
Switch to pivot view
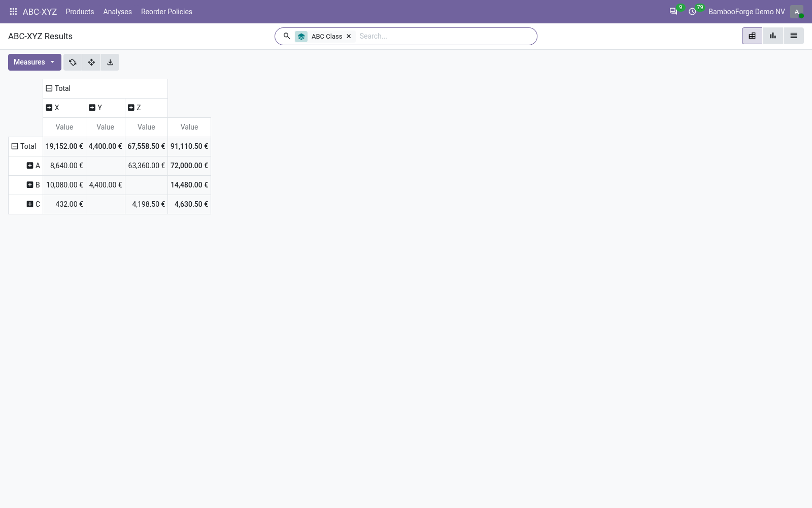coord(752,36)
